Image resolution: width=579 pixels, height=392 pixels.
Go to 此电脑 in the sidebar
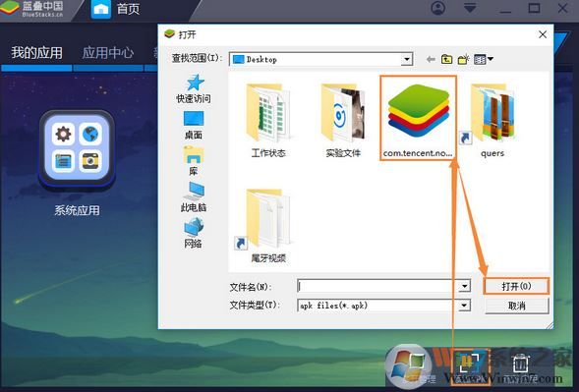[194, 197]
